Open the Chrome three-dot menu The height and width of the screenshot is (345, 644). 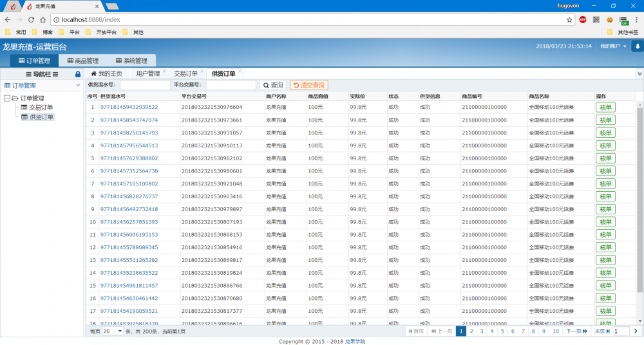(636, 20)
